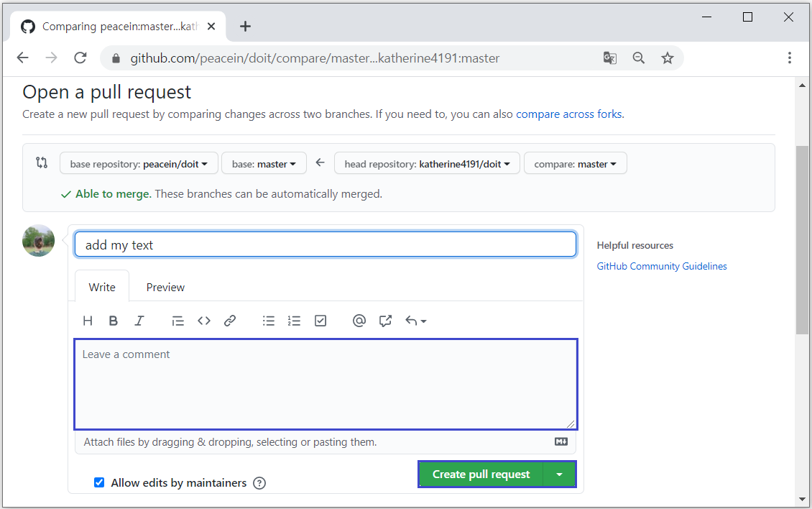Screen dimensions: 812x509
Task: Click the Leave a comment text area
Action: click(326, 384)
